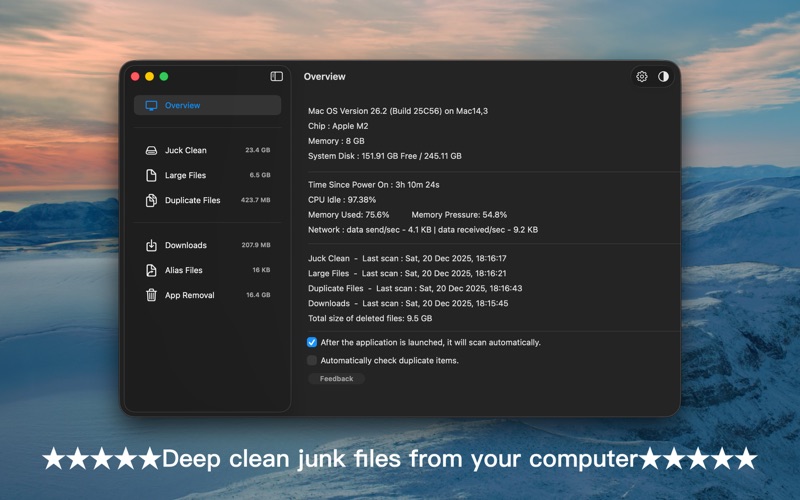Click the 23.4 GB Juck Clean size
The width and height of the screenshot is (800, 500).
coord(258,150)
